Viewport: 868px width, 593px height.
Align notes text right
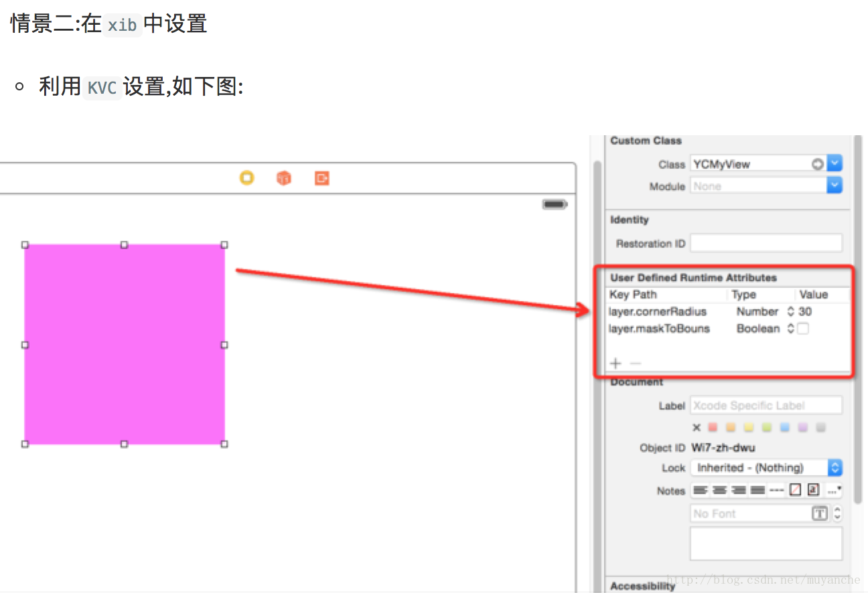pyautogui.click(x=739, y=491)
